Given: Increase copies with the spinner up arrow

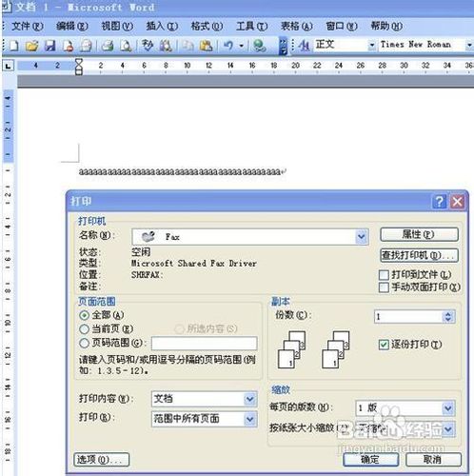Looking at the screenshot, I should pos(448,313).
